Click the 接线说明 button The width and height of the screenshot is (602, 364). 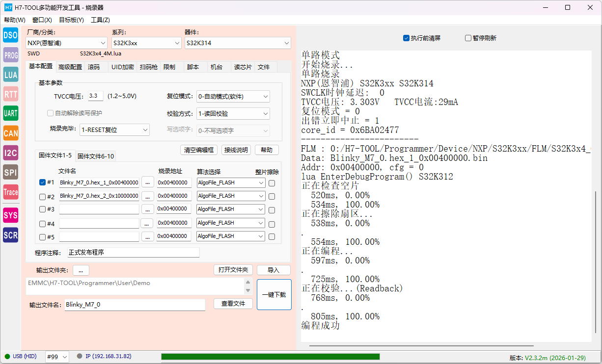coord(236,150)
